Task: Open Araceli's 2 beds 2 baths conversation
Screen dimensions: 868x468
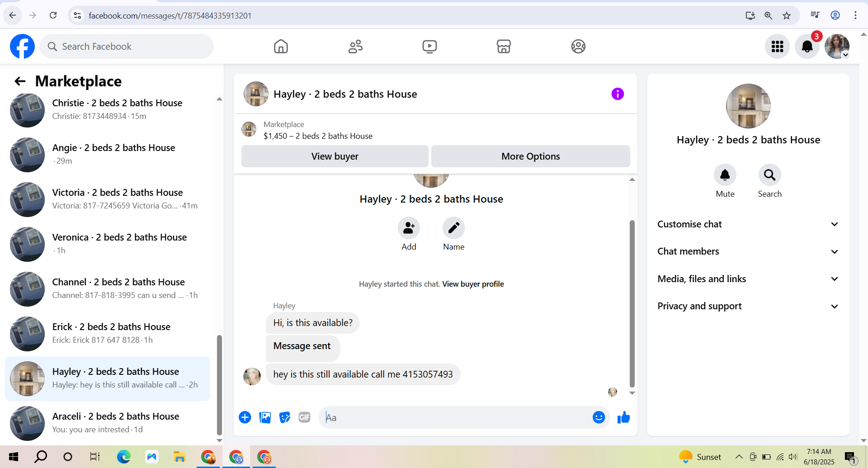Action: pos(108,423)
